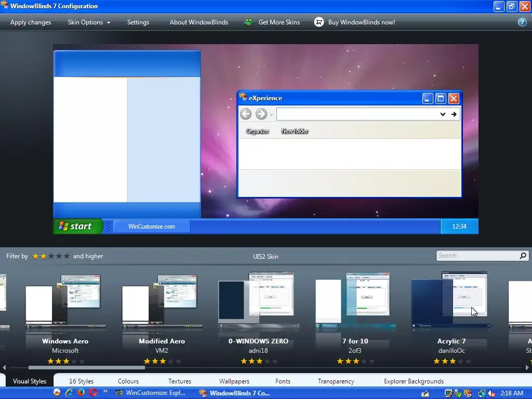Click the 12:34 preview clock
The width and height of the screenshot is (532, 399).
459,227
